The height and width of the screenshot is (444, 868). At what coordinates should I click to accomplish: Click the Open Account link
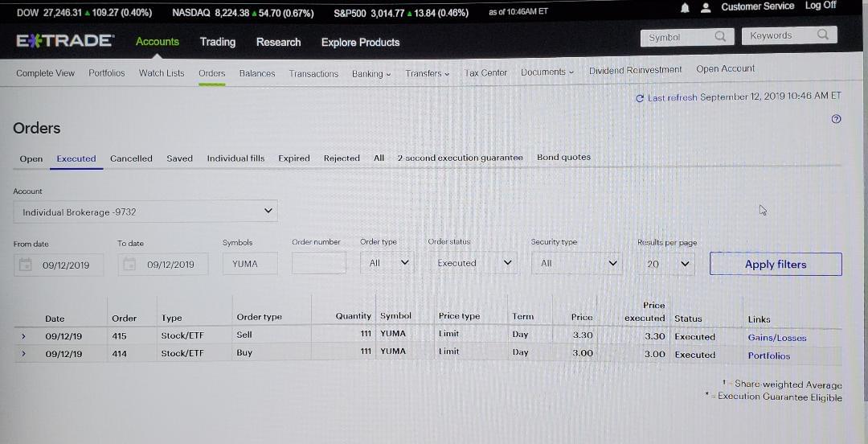[x=725, y=68]
